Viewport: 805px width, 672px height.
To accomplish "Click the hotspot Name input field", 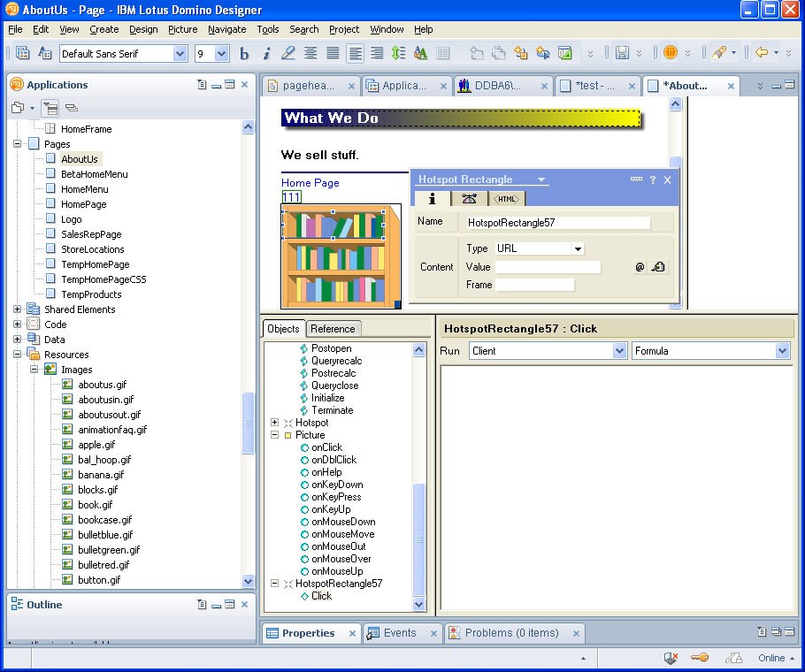I will (557, 223).
